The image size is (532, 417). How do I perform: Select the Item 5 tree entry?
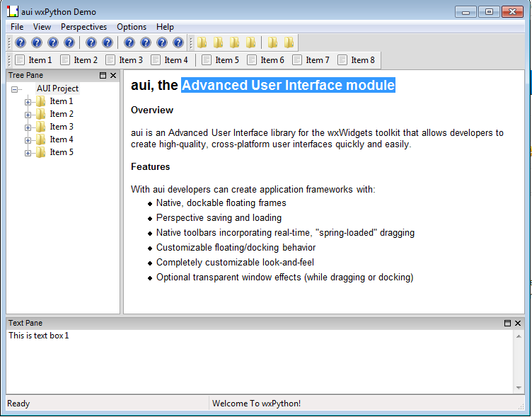[x=61, y=152]
